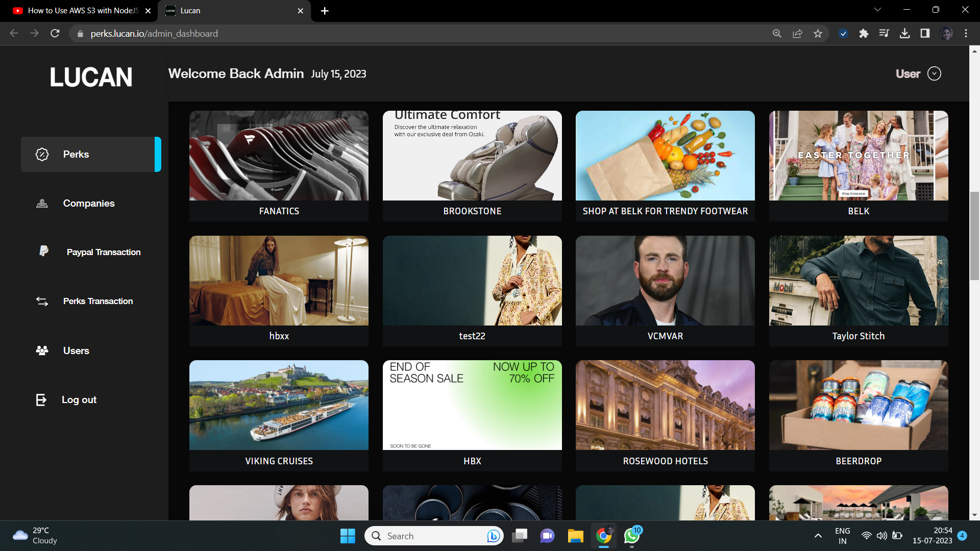980x551 pixels.
Task: Open the BELK Easter Together card
Action: [x=859, y=166]
